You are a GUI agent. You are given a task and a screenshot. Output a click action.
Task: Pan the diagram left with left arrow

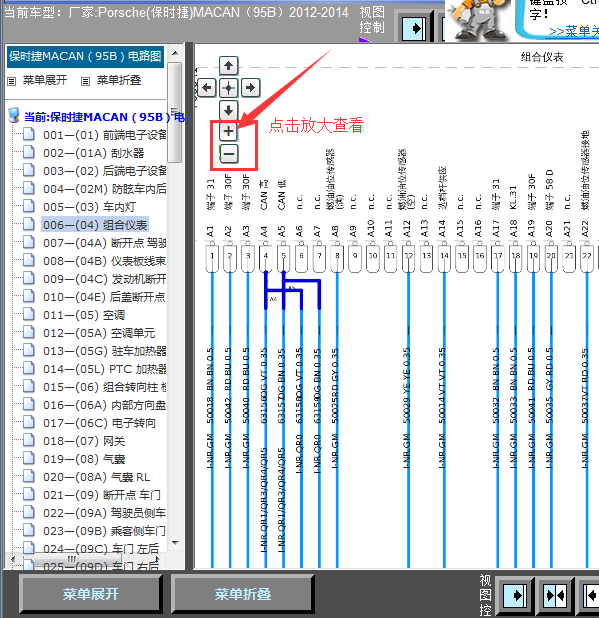click(x=207, y=87)
